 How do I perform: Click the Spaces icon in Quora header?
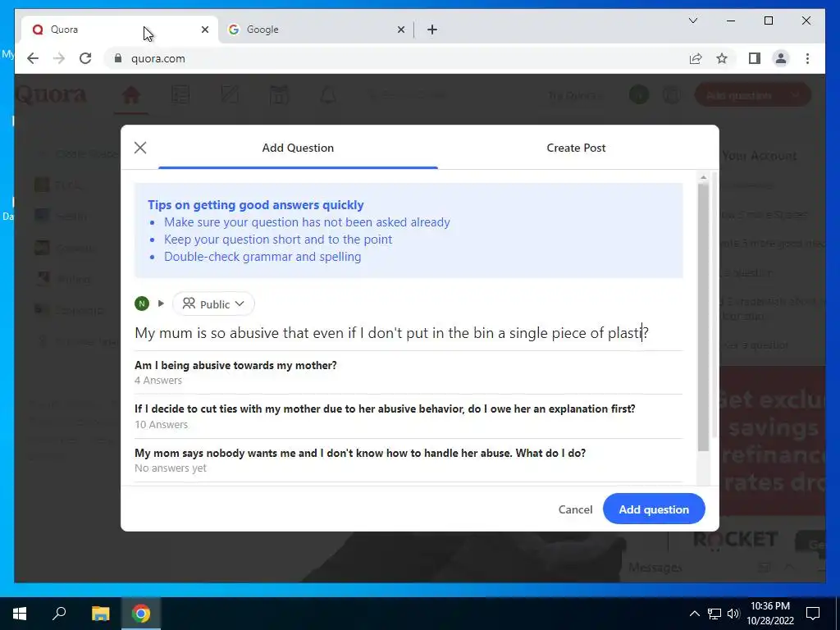(279, 95)
